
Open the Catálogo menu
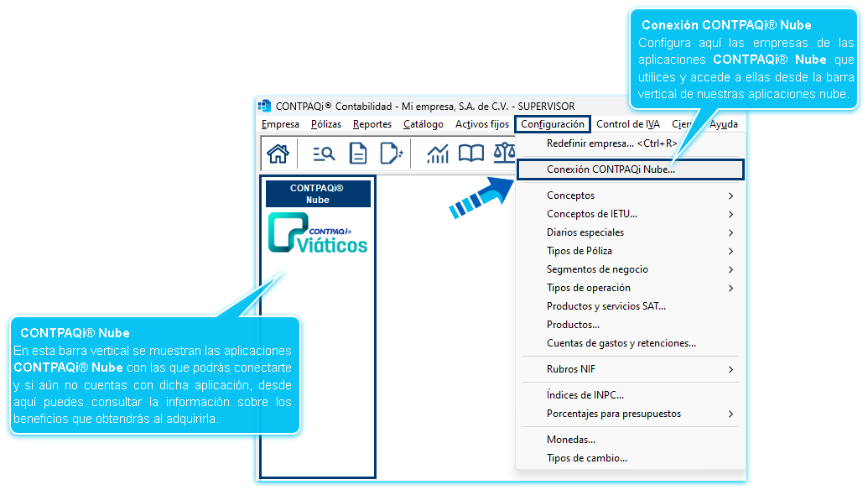[424, 124]
